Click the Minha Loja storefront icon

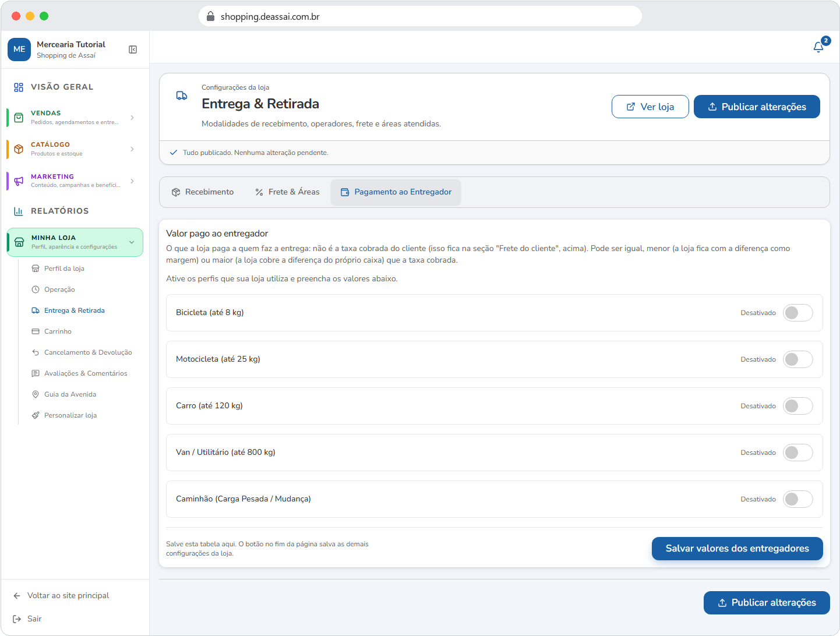19,242
